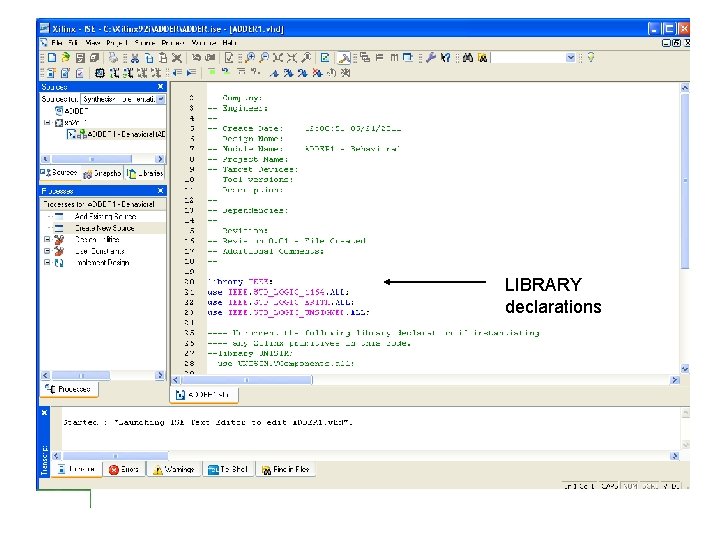Switch to the Libraries tab
Image resolution: width=720 pixels, height=540 pixels.
(x=146, y=173)
